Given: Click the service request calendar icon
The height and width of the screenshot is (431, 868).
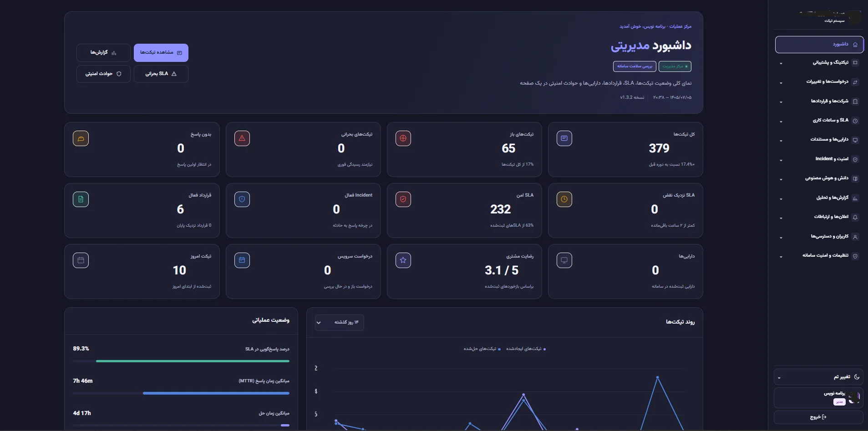Looking at the screenshot, I should click(x=242, y=260).
